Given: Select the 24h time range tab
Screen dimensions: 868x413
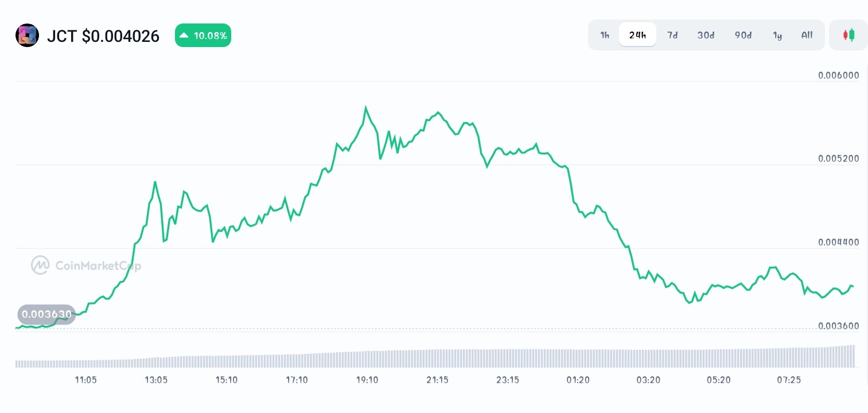Looking at the screenshot, I should 637,35.
